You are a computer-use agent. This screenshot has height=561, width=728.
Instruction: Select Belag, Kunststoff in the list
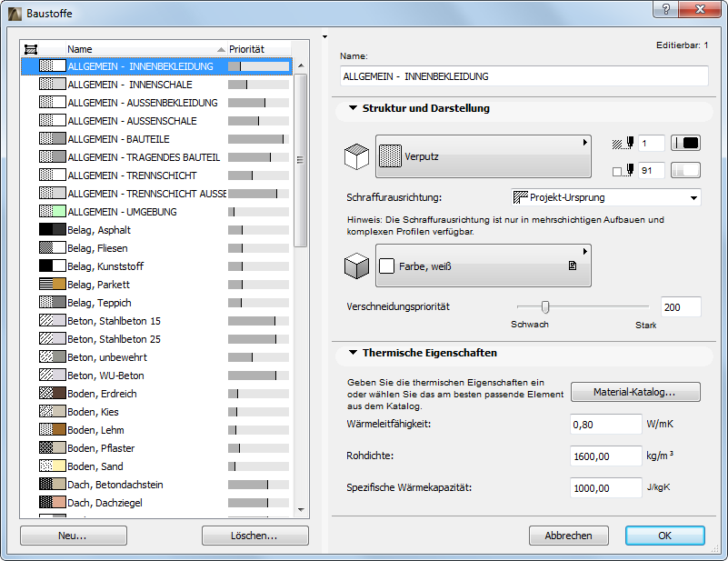[x=156, y=266]
